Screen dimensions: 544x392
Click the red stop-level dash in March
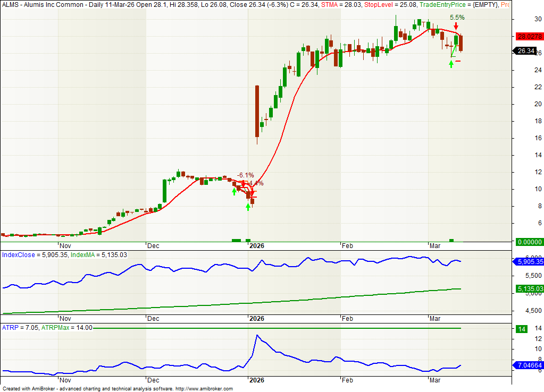click(457, 61)
